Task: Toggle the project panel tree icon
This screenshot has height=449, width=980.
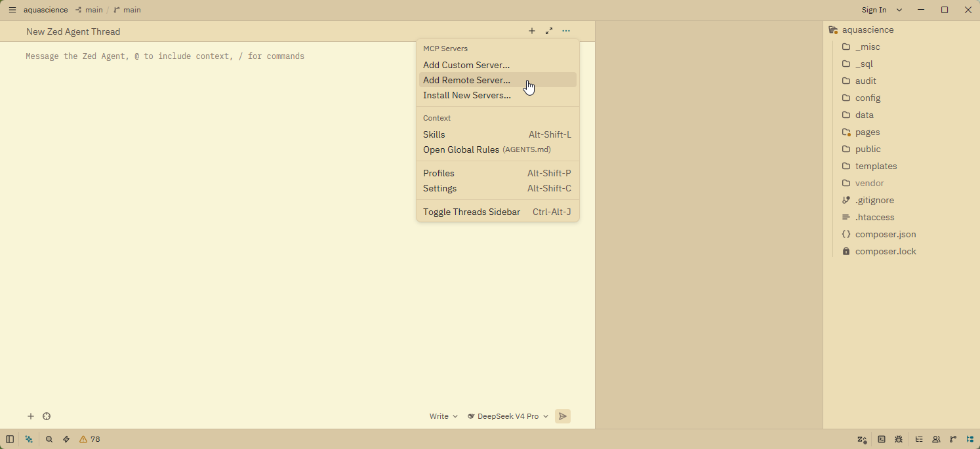Action: coord(970,439)
